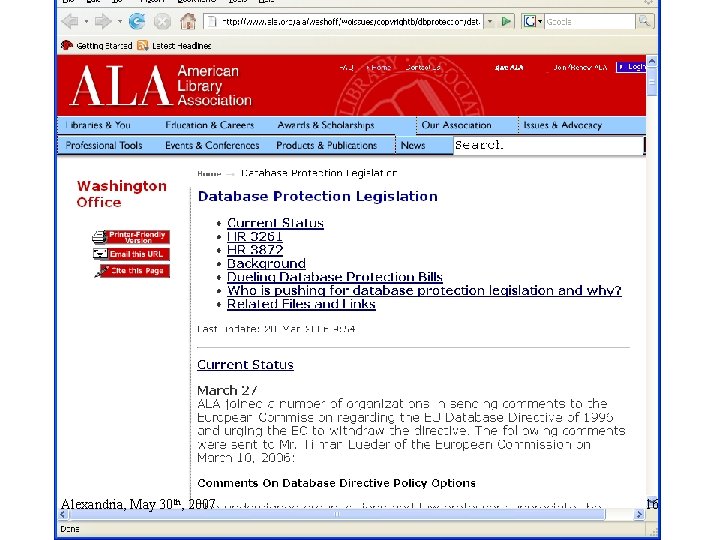Click the Washington Office sidebar heading
720x540 pixels.
[122, 194]
